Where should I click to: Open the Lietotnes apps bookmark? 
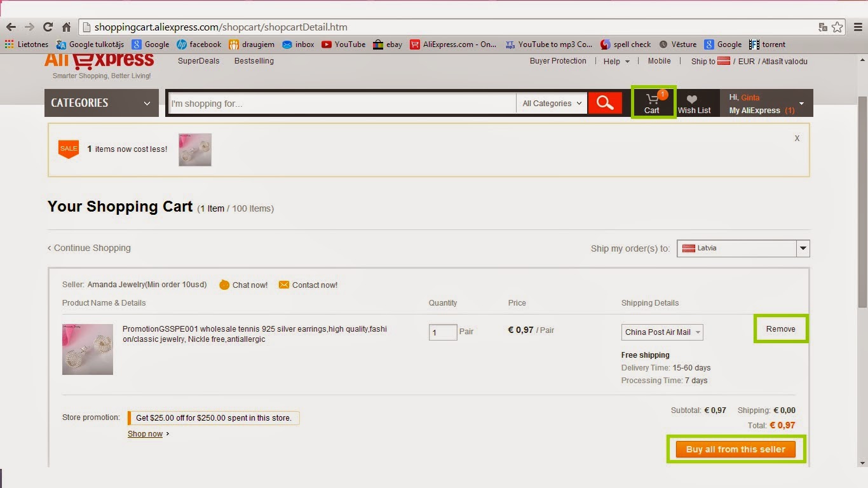(26, 44)
